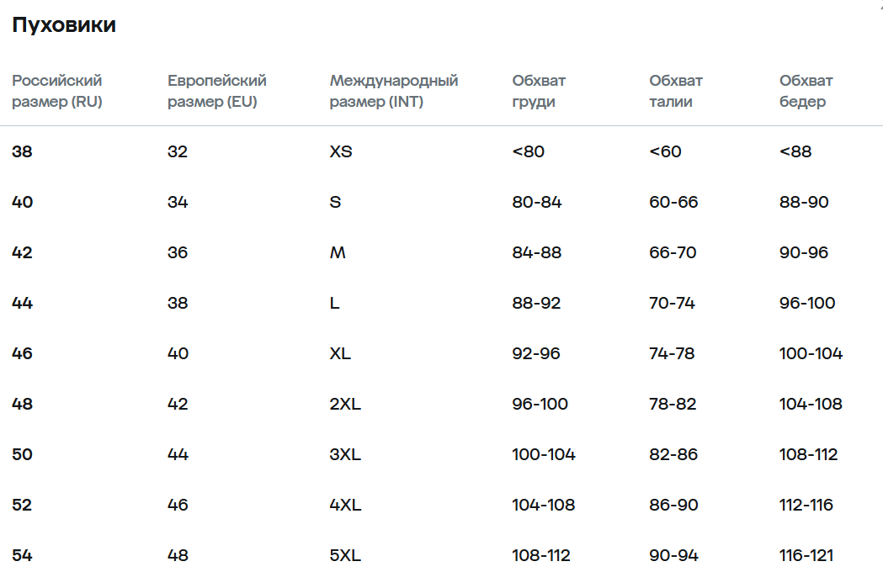Click the "Пуховики" heading
The height and width of the screenshot is (588, 883).
(64, 26)
